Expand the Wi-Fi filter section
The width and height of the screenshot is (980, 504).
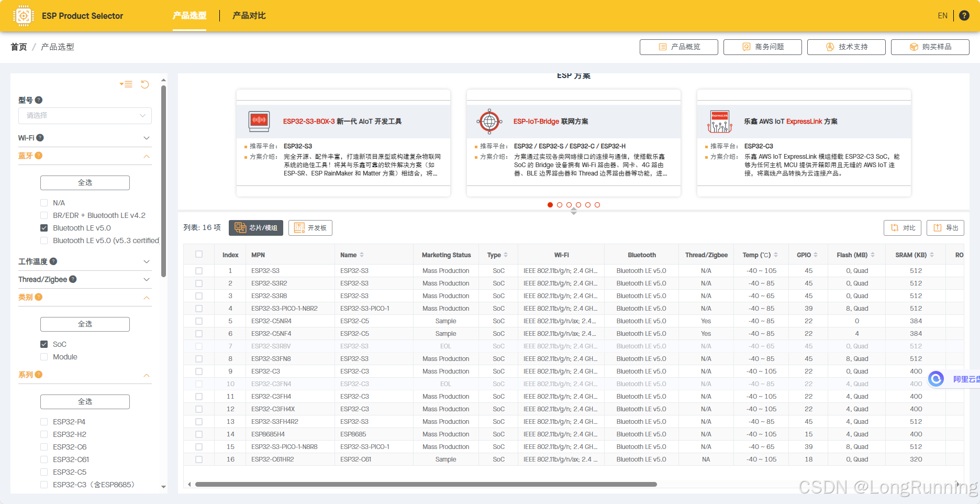[147, 138]
